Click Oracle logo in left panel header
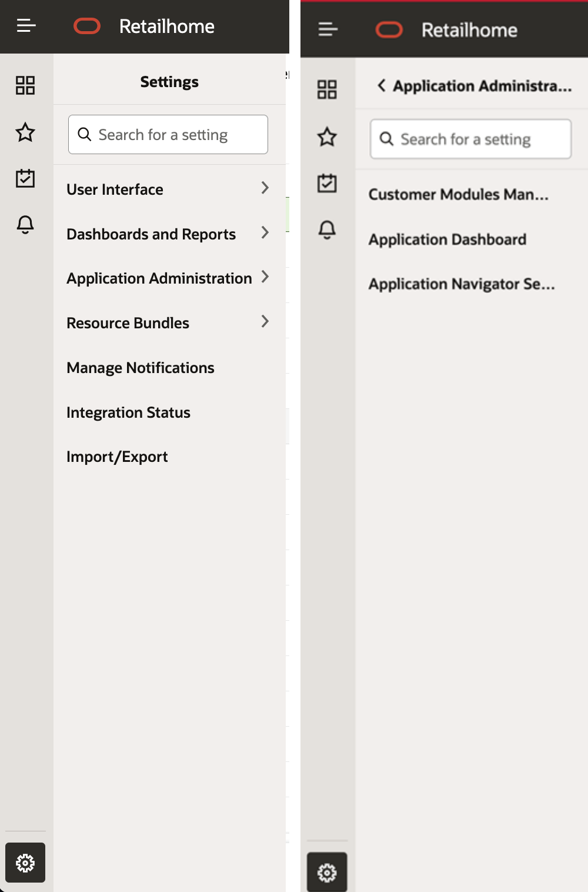Screen dimensions: 588x892 pyautogui.click(x=87, y=26)
